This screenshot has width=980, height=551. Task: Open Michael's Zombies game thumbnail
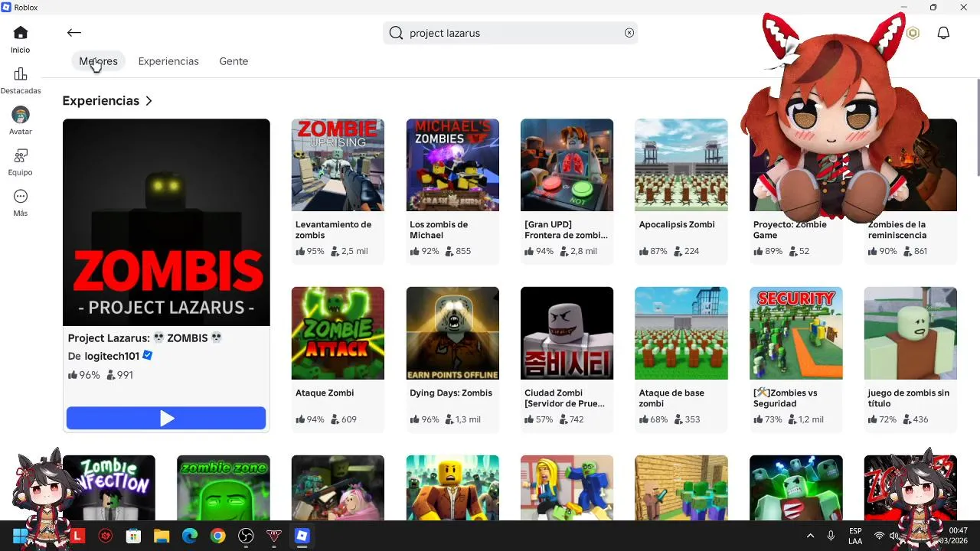pos(452,165)
